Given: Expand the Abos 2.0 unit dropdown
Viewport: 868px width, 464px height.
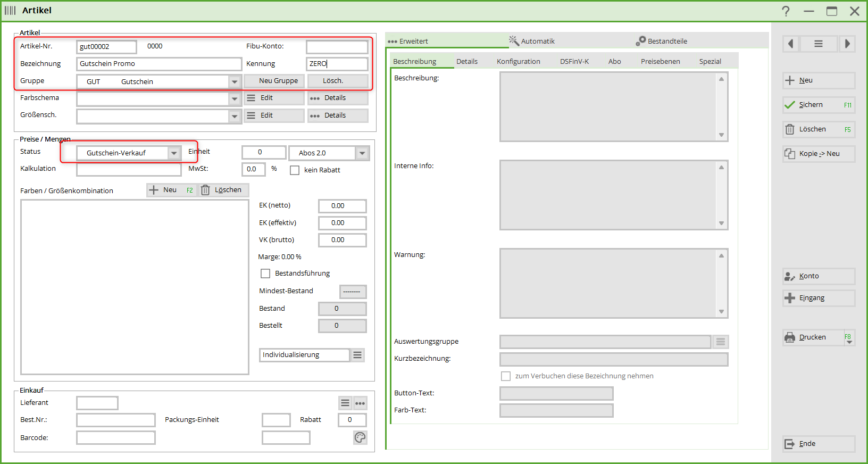Looking at the screenshot, I should pyautogui.click(x=362, y=153).
